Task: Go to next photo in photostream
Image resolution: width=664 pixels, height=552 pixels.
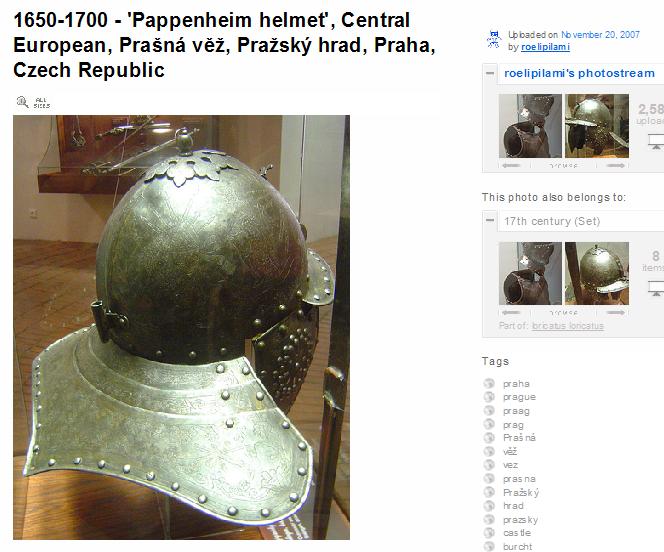Action: coord(615,166)
